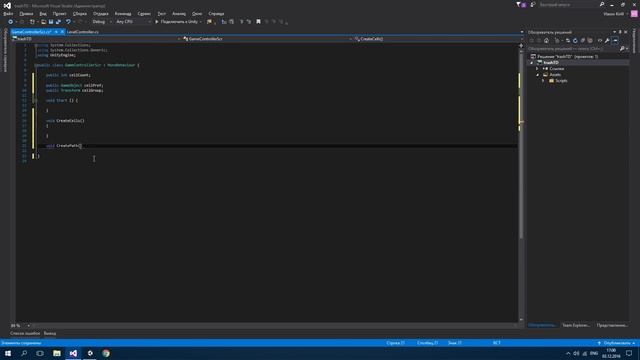This screenshot has height=360, width=640.
Task: Open the Список ошибок error list tab
Action: 25,333
